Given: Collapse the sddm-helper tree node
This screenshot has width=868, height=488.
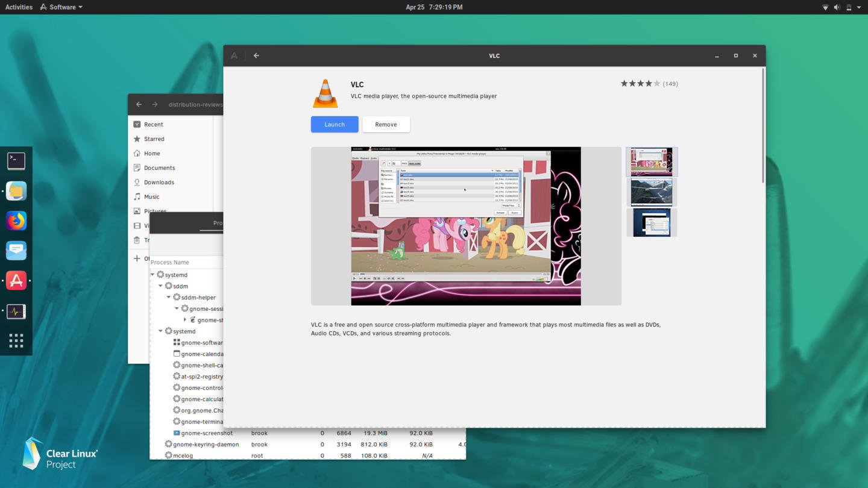Looking at the screenshot, I should point(169,297).
